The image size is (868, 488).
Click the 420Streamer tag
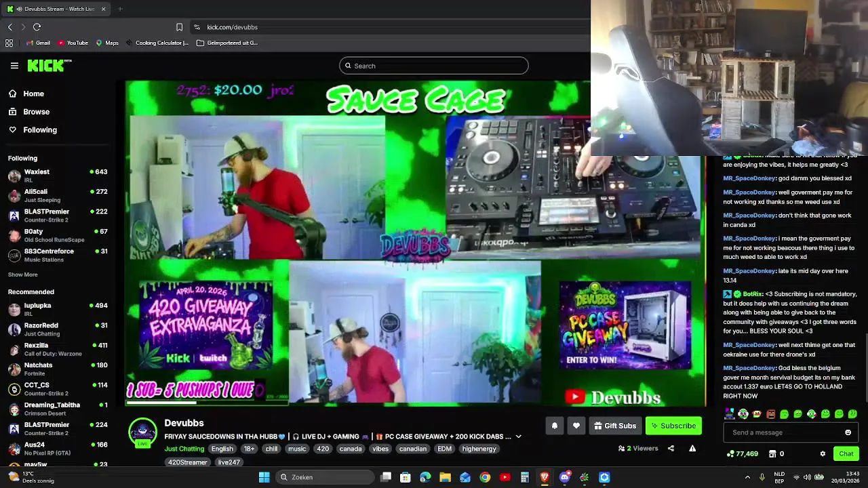(x=187, y=462)
